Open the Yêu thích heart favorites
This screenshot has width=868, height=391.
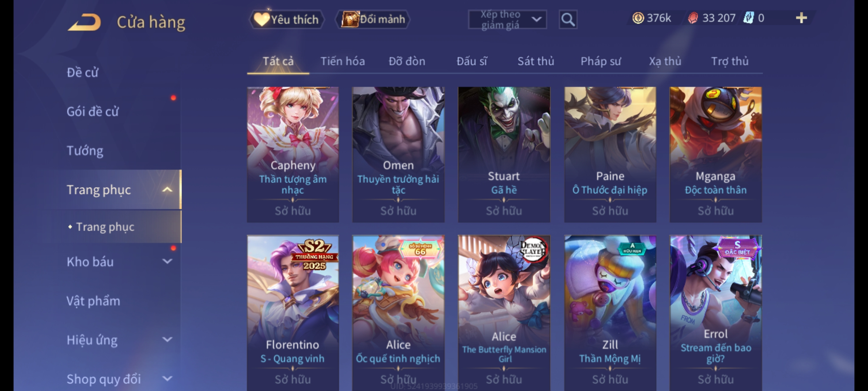261,19
